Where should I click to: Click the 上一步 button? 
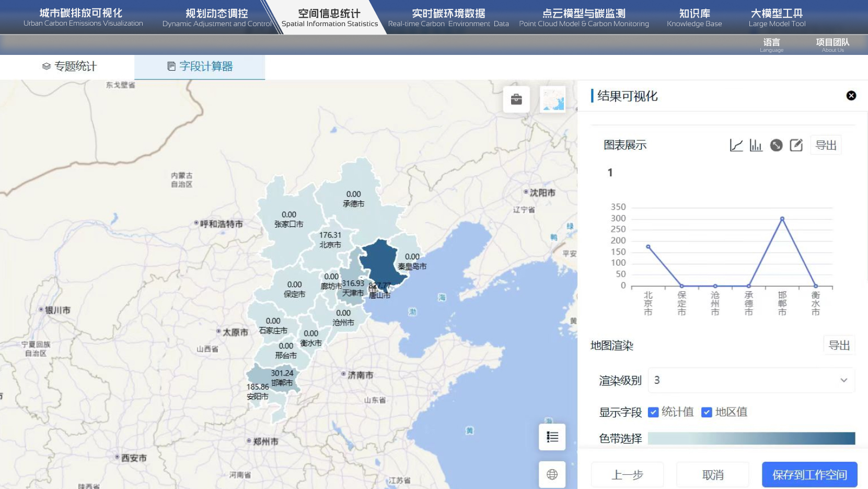point(627,475)
